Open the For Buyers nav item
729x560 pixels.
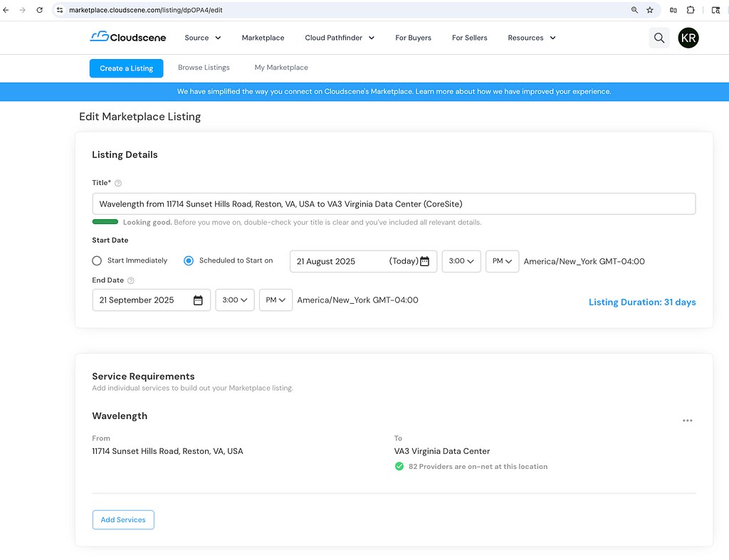tap(414, 38)
